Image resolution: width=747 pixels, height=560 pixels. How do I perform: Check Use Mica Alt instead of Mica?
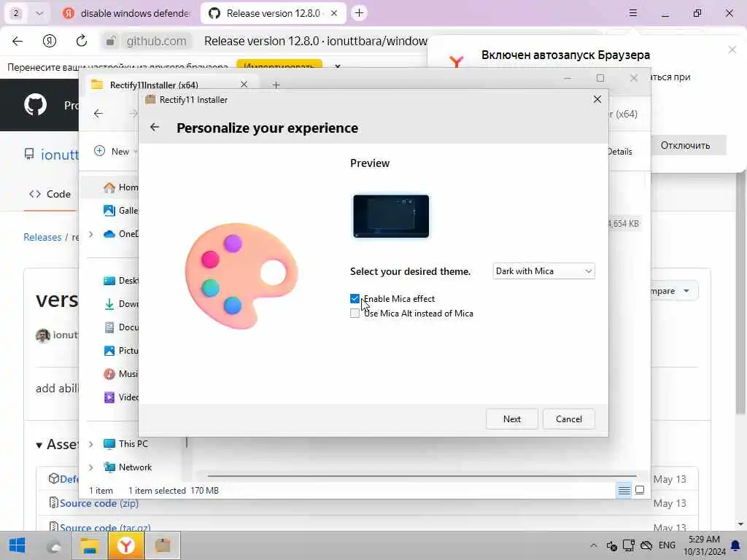355,314
